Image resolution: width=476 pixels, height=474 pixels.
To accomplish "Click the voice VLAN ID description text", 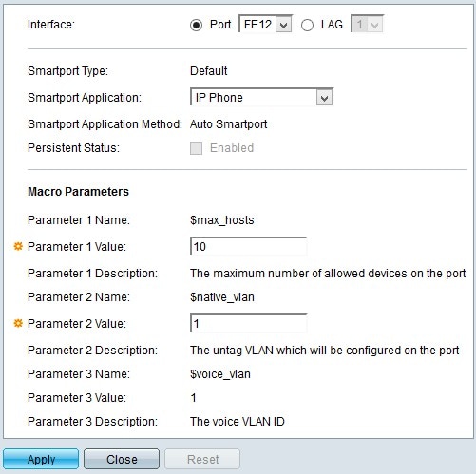I will tap(238, 422).
